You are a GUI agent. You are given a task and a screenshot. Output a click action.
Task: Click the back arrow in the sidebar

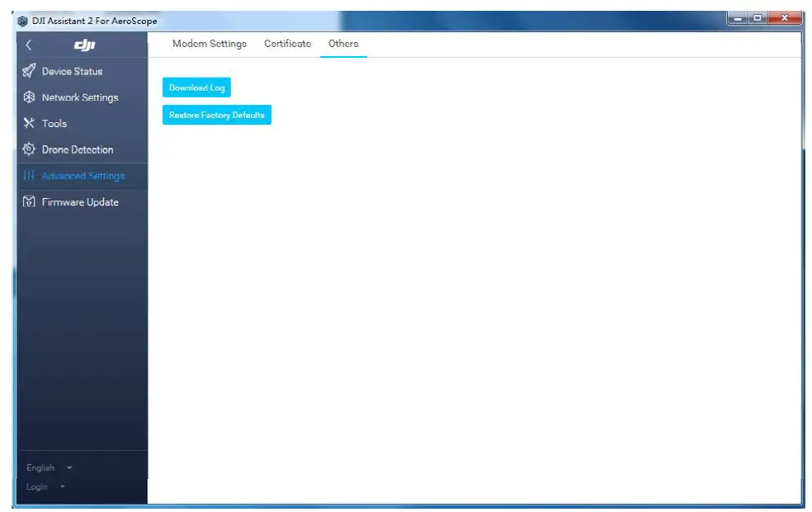click(28, 45)
